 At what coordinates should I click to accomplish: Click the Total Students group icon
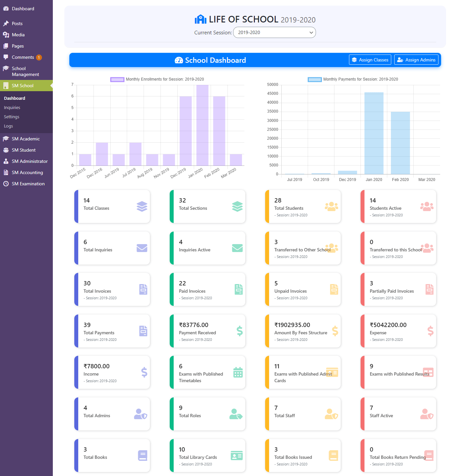(x=331, y=206)
